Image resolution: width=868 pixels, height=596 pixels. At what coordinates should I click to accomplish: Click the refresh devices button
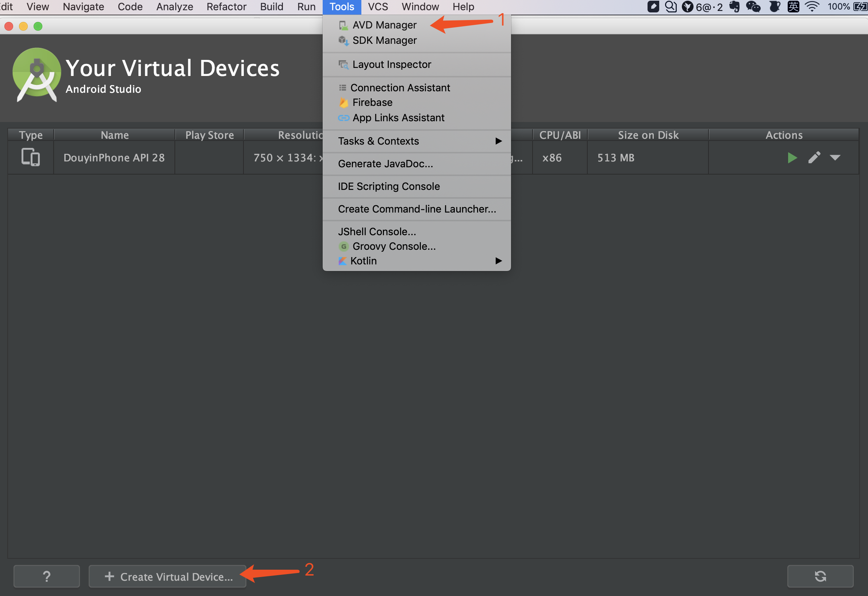click(x=820, y=576)
